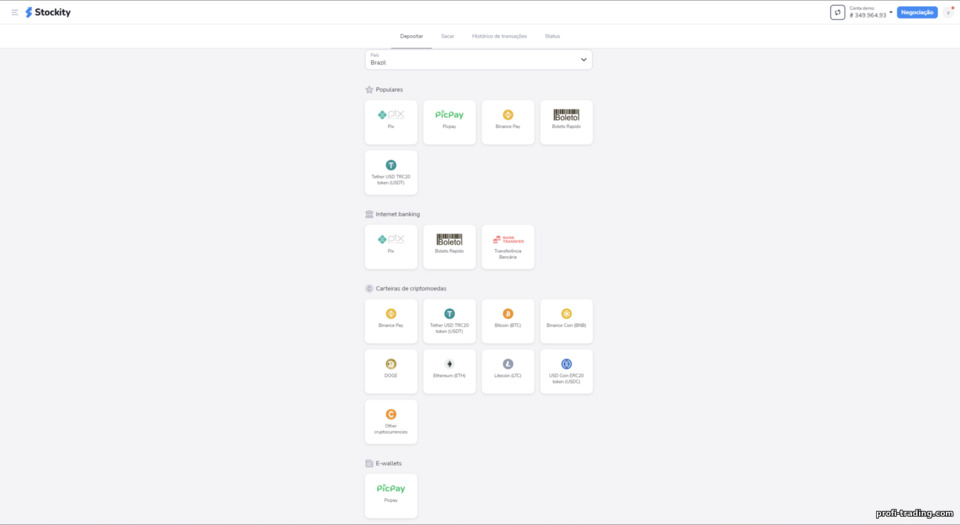Open the Status tab
The height and width of the screenshot is (525, 960).
(552, 36)
